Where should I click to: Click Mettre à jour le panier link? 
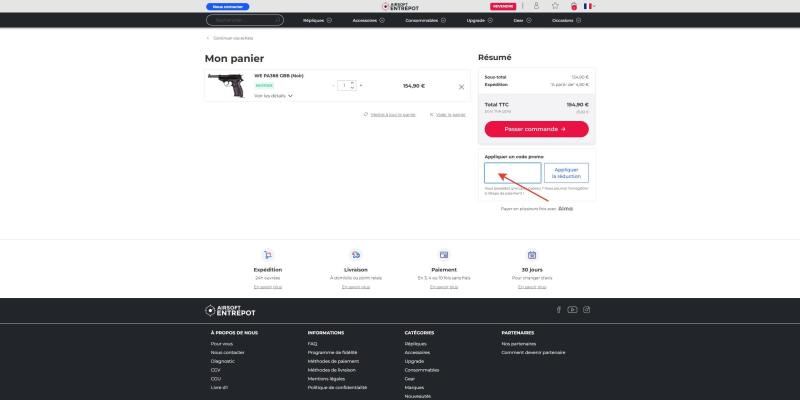point(393,114)
